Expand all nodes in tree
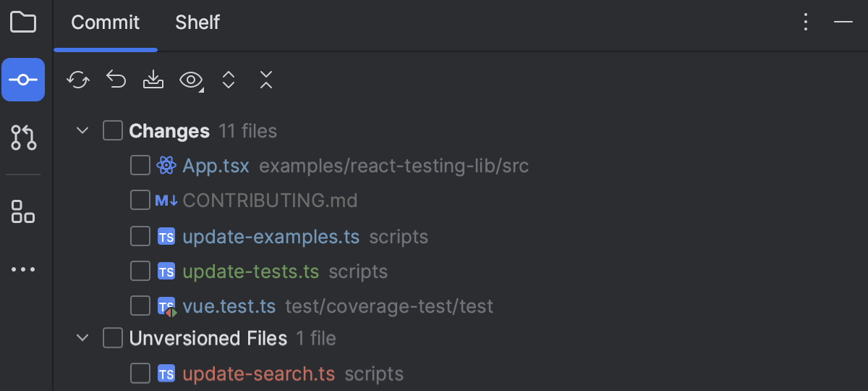The height and width of the screenshot is (391, 868). 229,80
